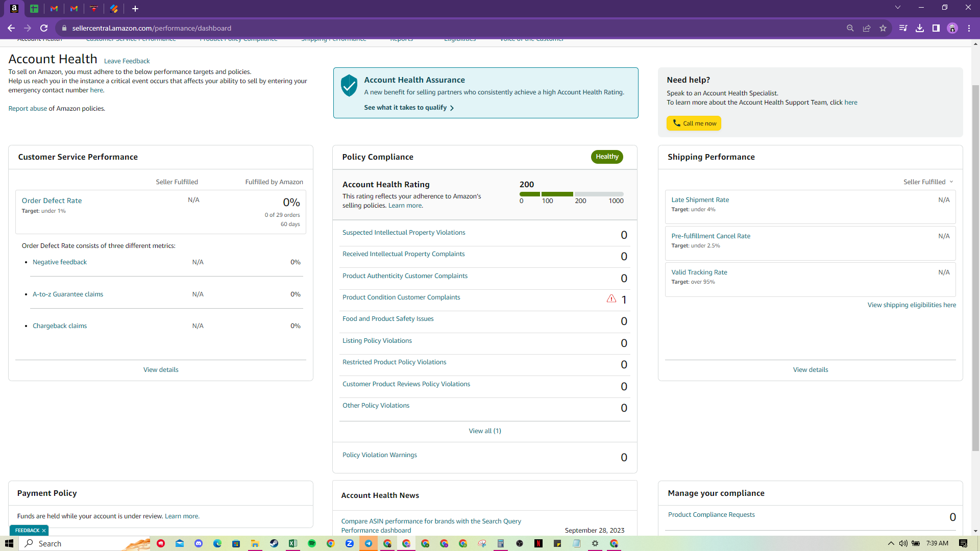View site information via lock icon
Image resolution: width=980 pixels, height=551 pixels.
coord(64,28)
